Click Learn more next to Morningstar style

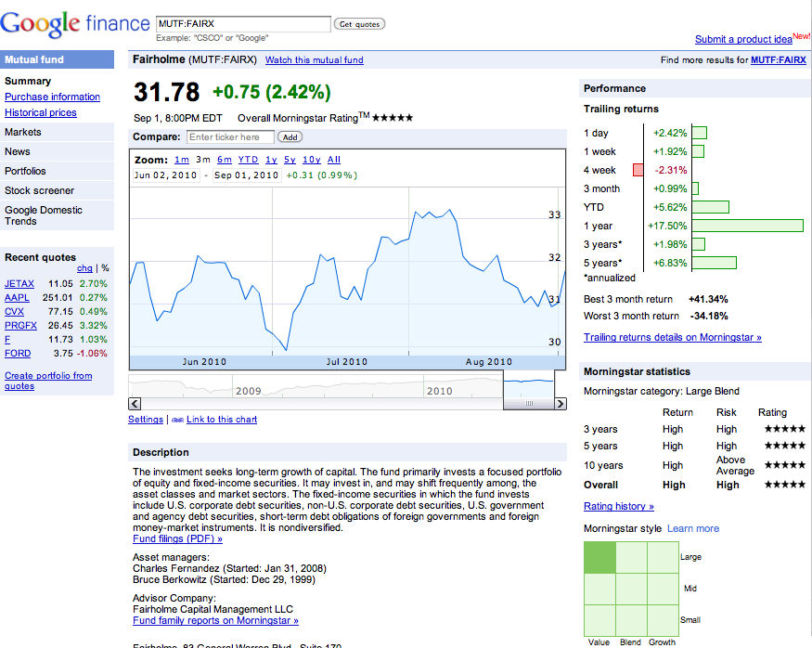pos(693,529)
